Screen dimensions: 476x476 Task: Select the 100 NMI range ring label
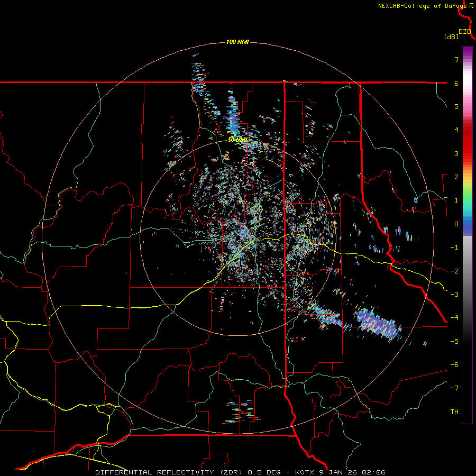point(237,42)
